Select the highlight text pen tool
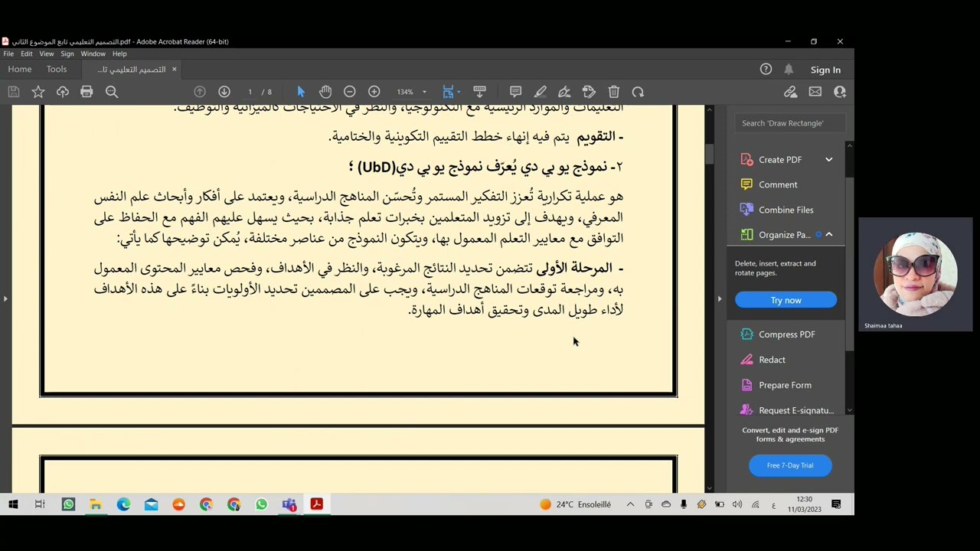This screenshot has height=551, width=980. 541,92
